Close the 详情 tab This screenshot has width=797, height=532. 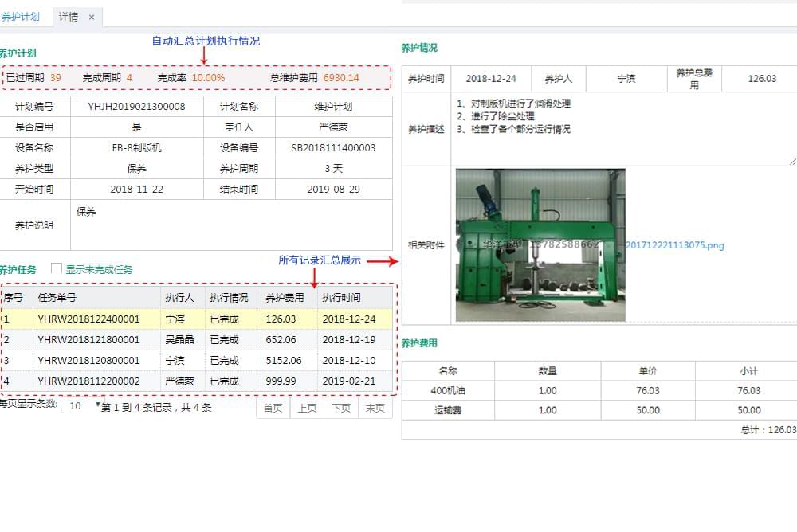(x=92, y=18)
